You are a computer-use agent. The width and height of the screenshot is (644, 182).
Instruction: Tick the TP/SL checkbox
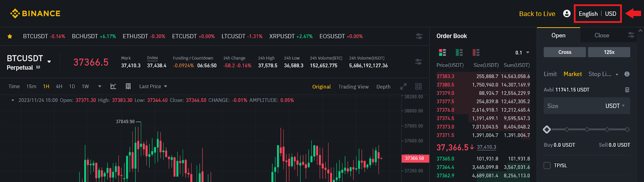click(547, 165)
